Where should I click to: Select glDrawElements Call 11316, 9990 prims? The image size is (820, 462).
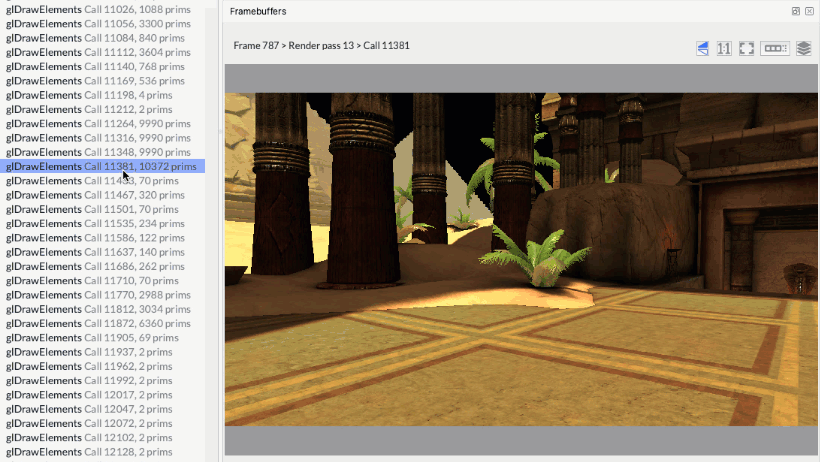(98, 138)
